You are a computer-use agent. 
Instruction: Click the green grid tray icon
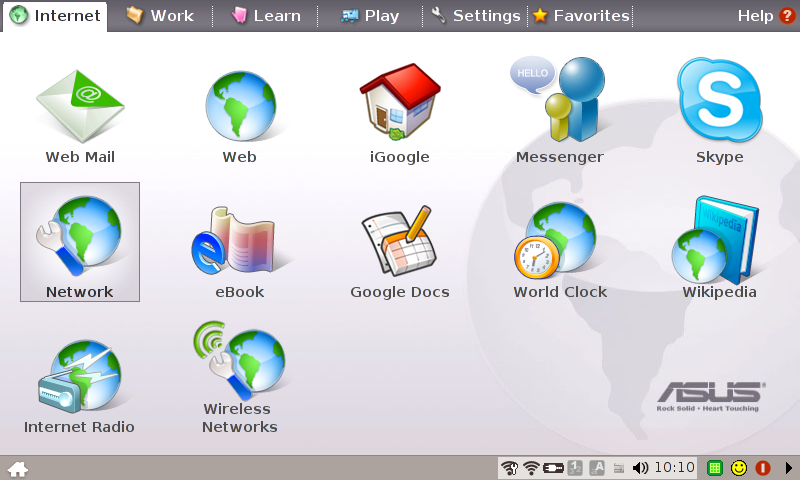[x=715, y=468]
